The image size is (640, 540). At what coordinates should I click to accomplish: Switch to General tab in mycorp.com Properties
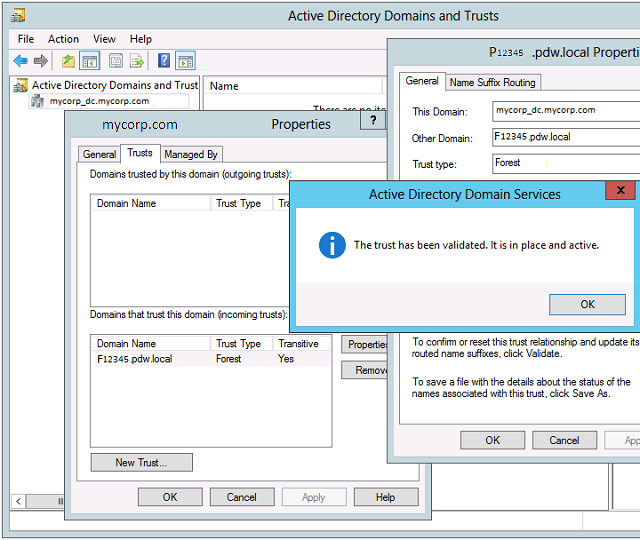(99, 154)
